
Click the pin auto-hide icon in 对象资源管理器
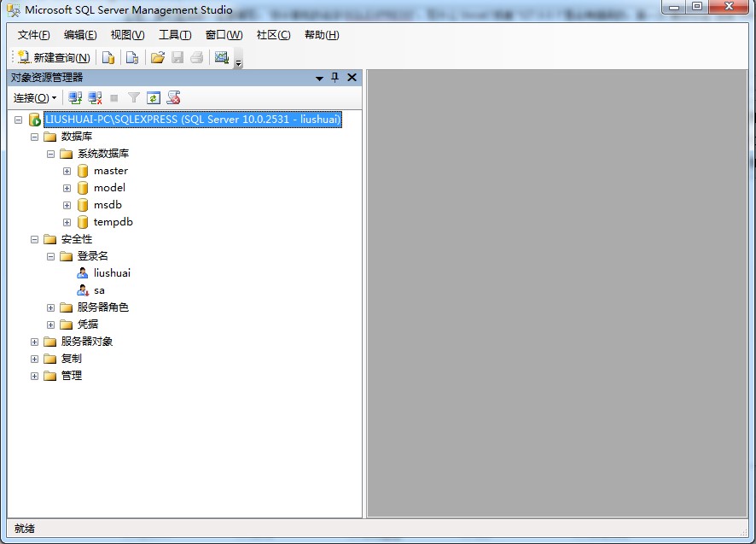[335, 78]
